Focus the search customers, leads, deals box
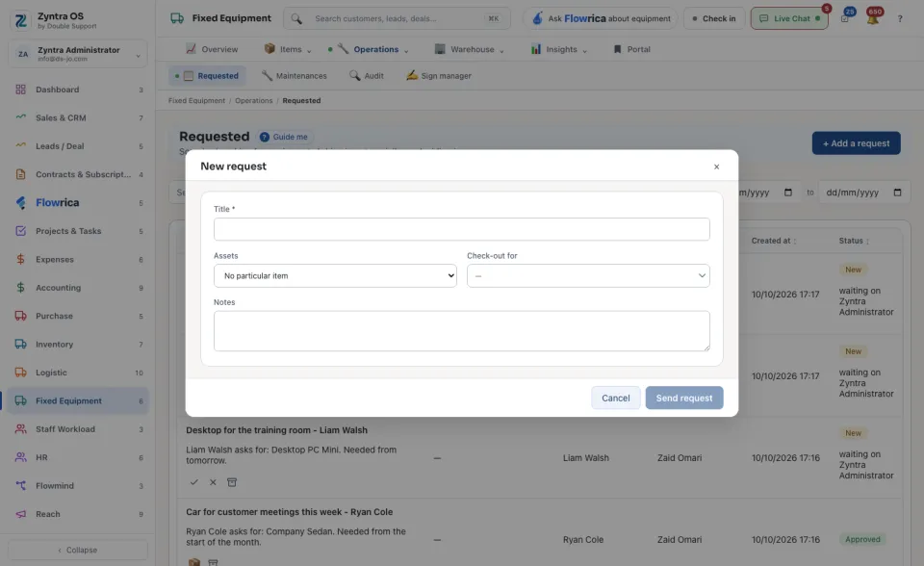This screenshot has height=566, width=924. [x=398, y=19]
